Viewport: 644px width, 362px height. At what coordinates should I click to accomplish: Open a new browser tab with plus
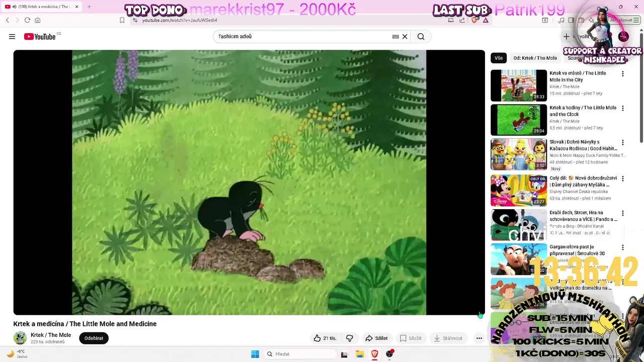tap(89, 7)
